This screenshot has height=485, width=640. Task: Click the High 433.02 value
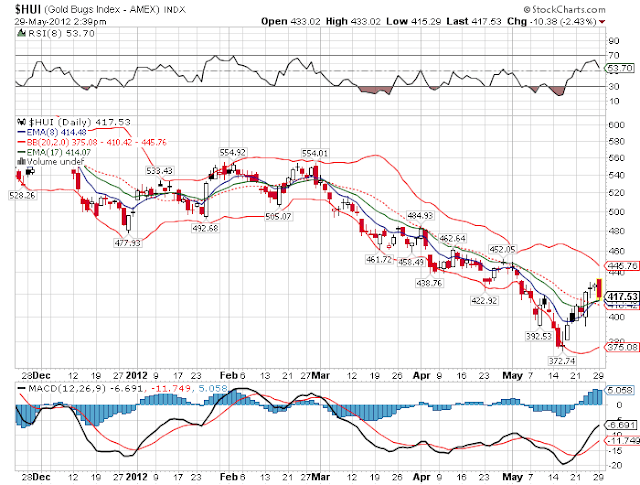[x=353, y=21]
